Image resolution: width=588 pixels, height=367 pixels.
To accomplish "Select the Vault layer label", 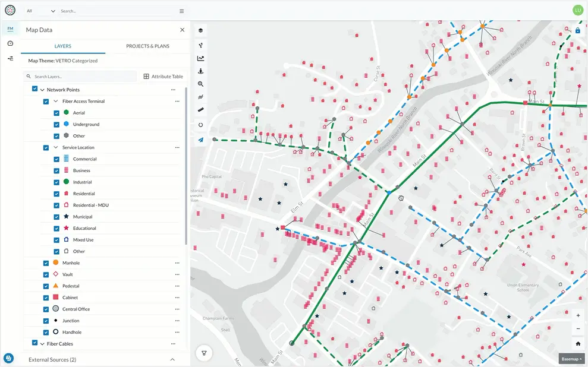I will (x=68, y=274).
